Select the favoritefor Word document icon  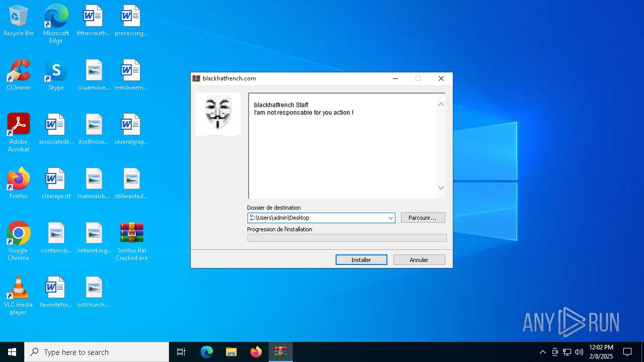coord(56,292)
